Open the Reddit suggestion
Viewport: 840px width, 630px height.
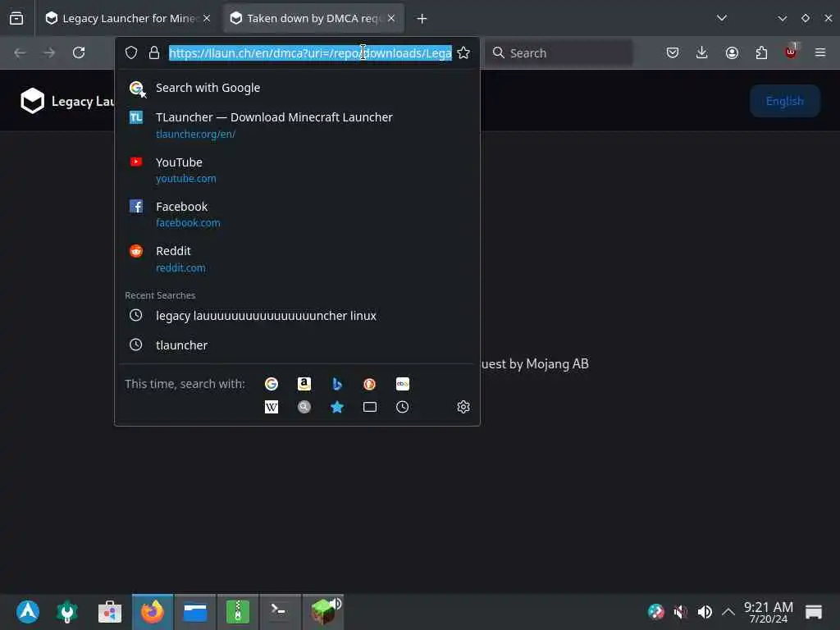(297, 258)
